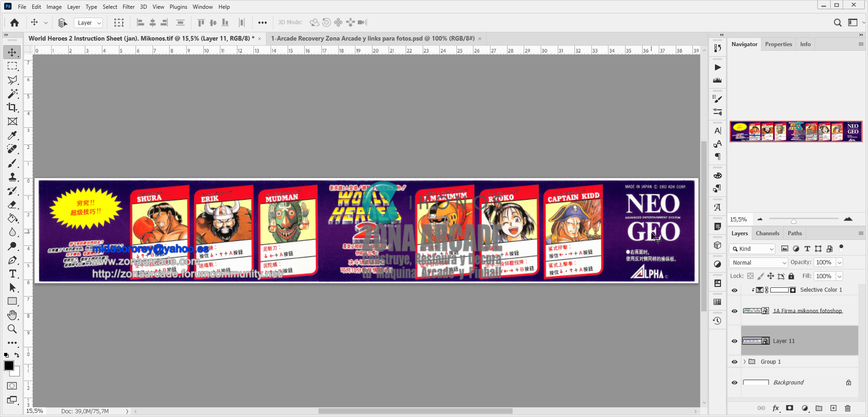Image resolution: width=868 pixels, height=417 pixels.
Task: Click the Navigator preview thumbnail
Action: click(x=796, y=131)
